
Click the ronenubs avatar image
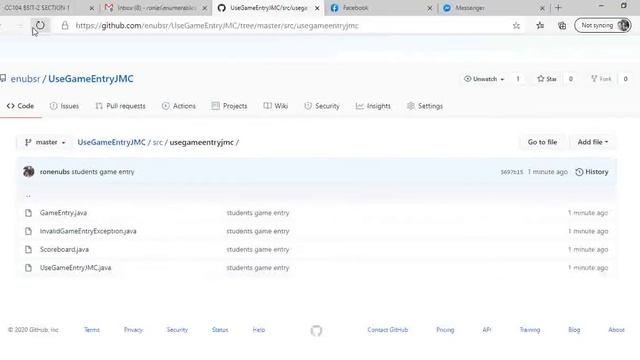[29, 172]
